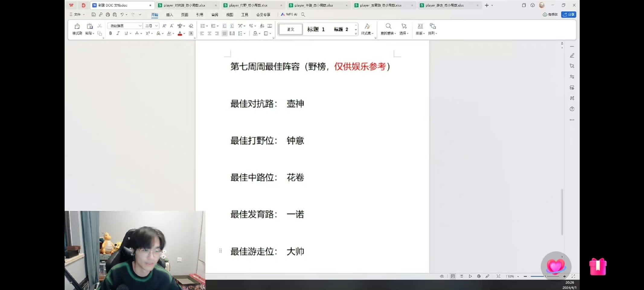Image resolution: width=644 pixels, height=290 pixels.
Task: Click the Print icon in quick toolbar
Action: point(107,14)
